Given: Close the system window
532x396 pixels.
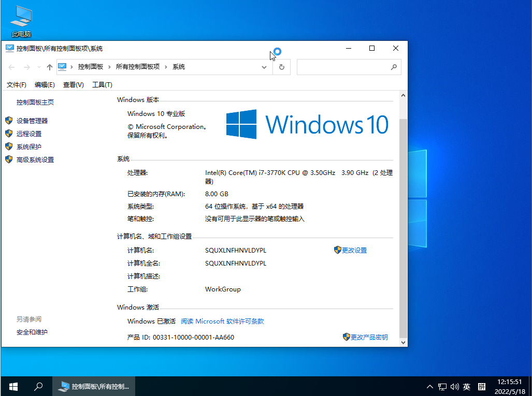Looking at the screenshot, I should click(x=396, y=49).
